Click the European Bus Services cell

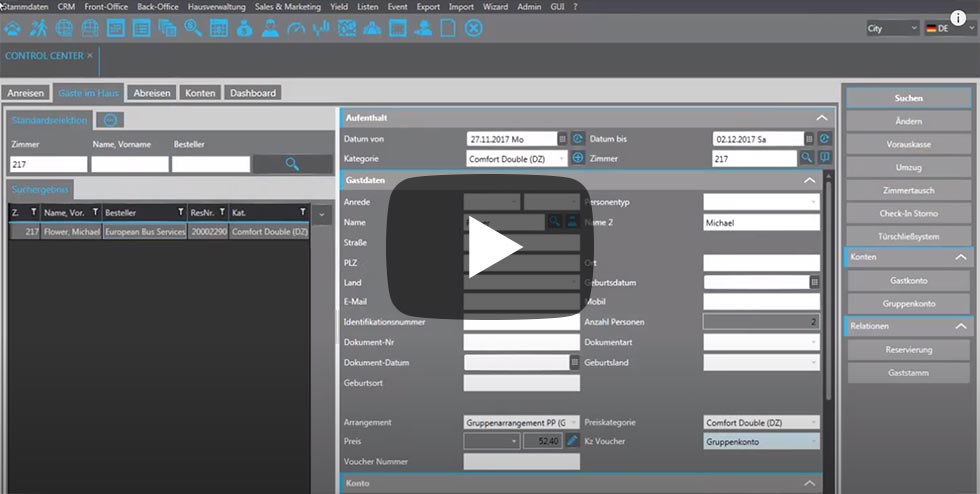coord(145,231)
